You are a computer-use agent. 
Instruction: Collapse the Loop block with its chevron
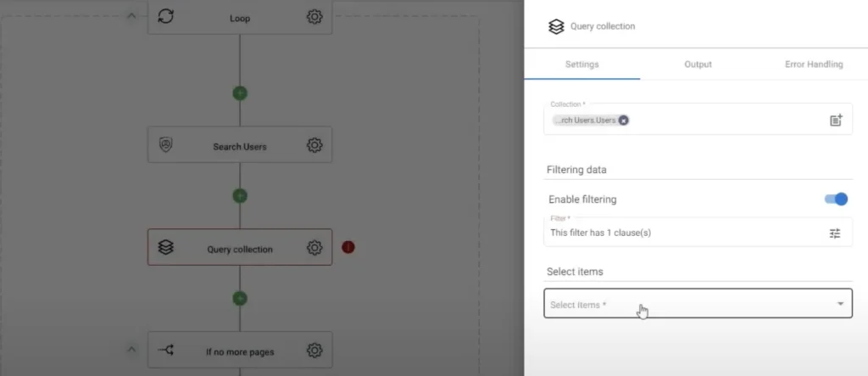click(131, 16)
